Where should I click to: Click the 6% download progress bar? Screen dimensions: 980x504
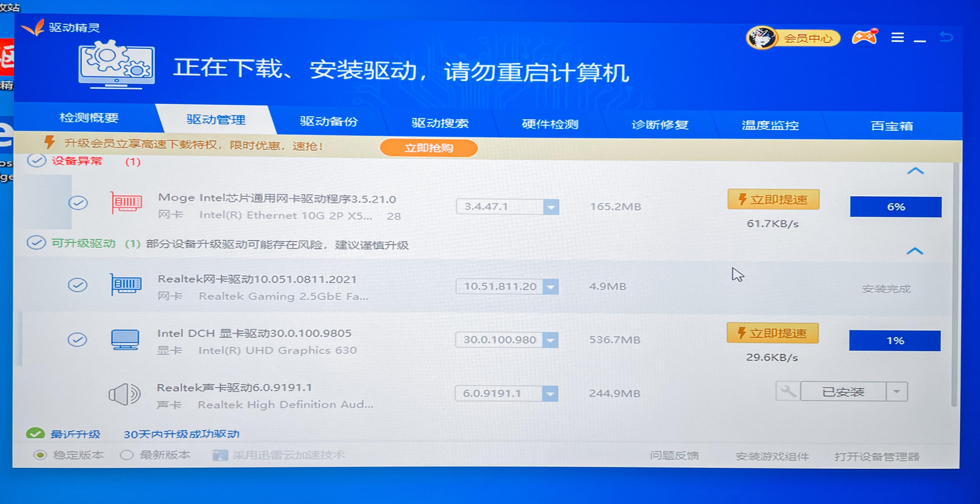(x=896, y=207)
